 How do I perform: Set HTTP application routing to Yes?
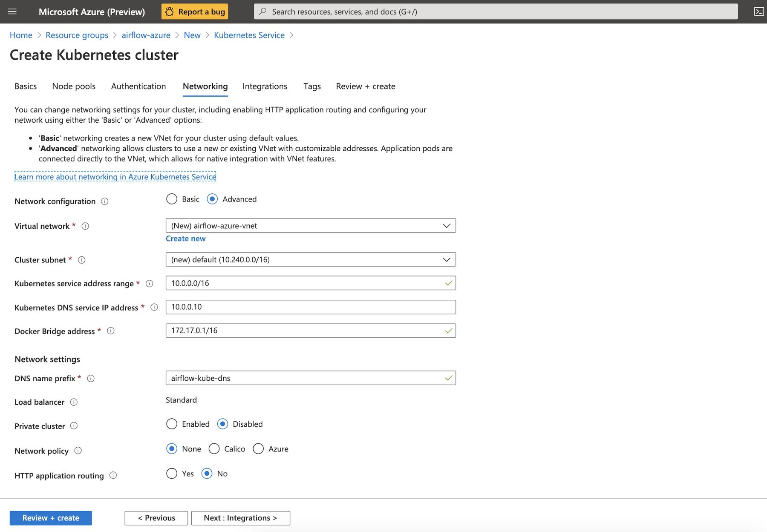pos(172,473)
